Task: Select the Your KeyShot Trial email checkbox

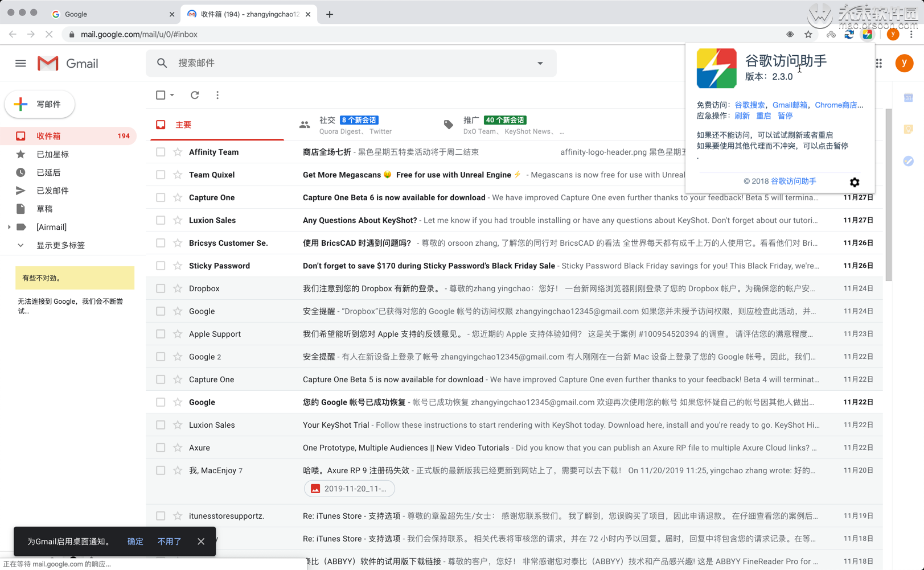Action: (161, 425)
